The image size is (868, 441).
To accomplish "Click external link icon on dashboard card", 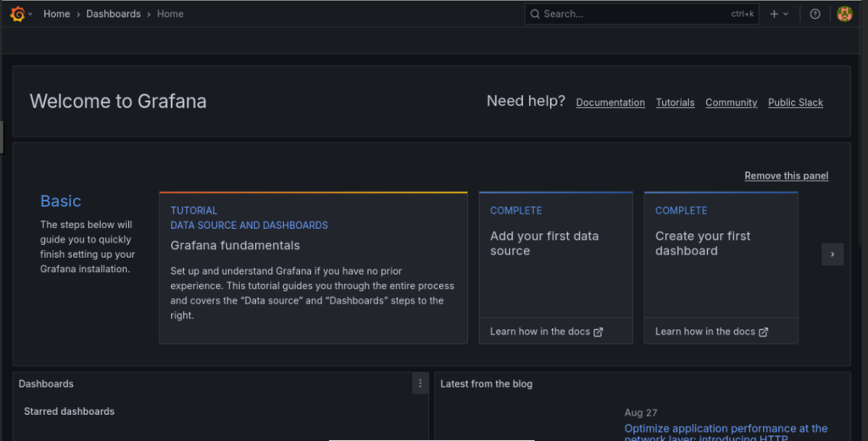I will coord(764,332).
